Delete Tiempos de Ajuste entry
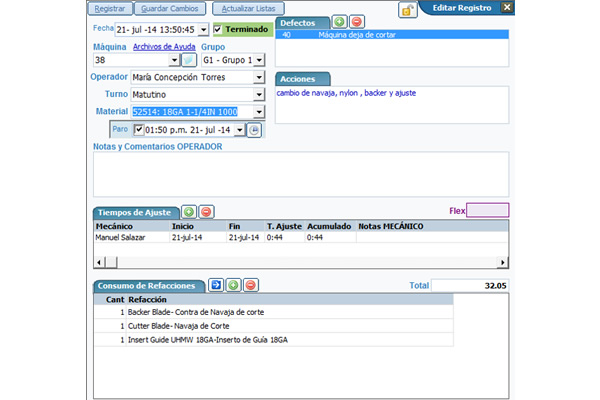The width and height of the screenshot is (600, 400). (206, 212)
